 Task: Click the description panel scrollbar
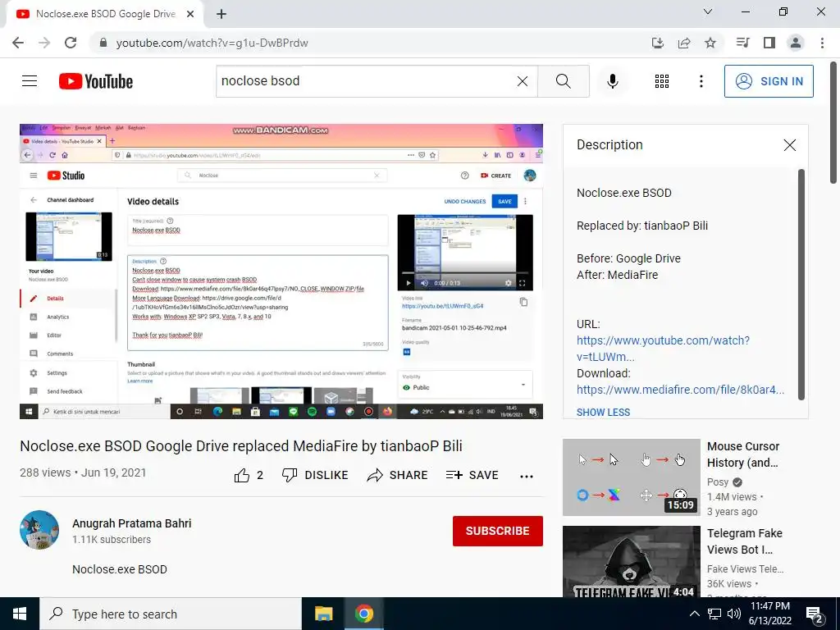(801, 284)
